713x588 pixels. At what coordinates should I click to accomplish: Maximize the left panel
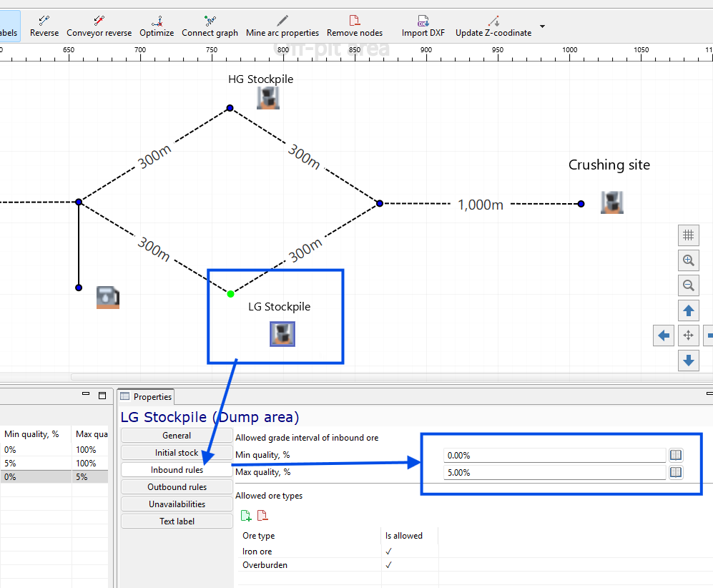point(102,395)
